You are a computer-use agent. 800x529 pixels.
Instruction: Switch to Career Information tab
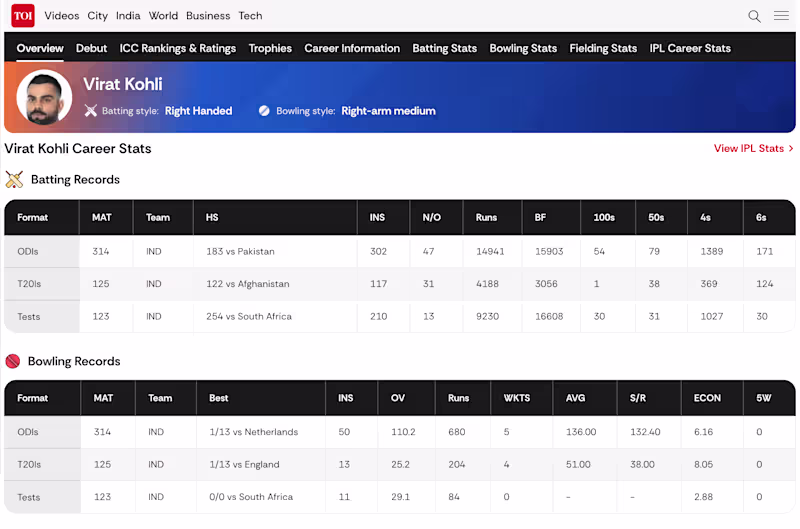352,48
